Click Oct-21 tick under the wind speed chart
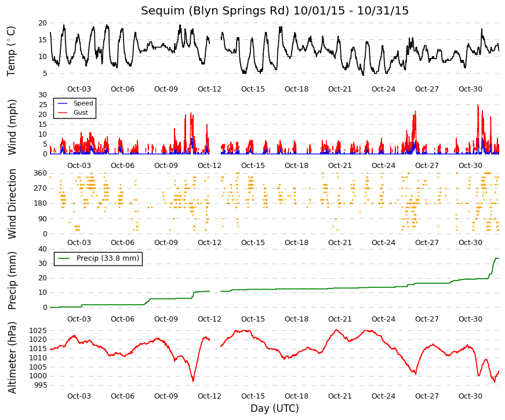 coord(340,166)
